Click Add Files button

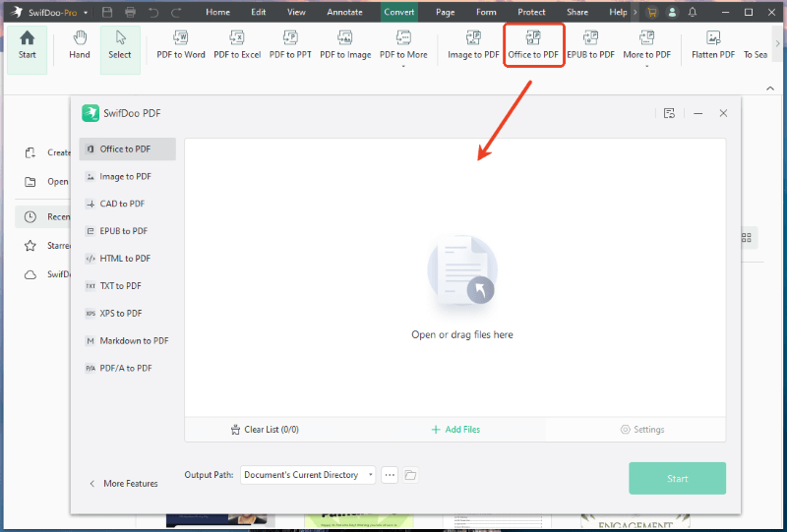(455, 430)
